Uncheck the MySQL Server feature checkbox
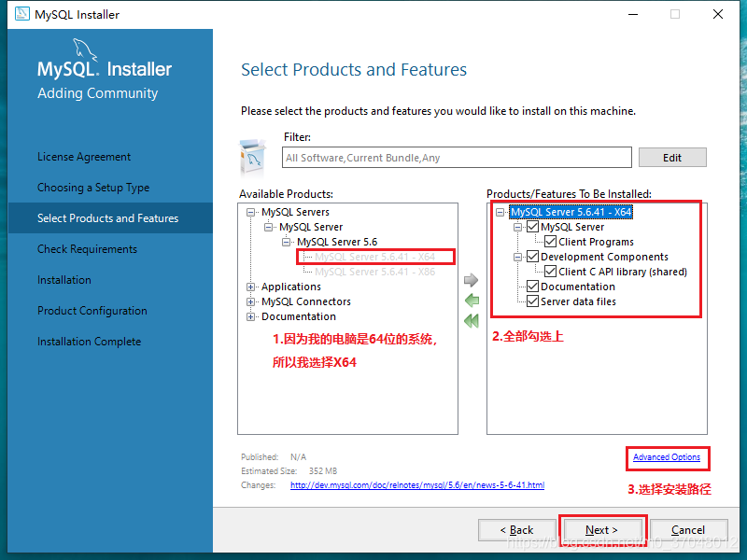This screenshot has width=747, height=560. click(x=532, y=227)
